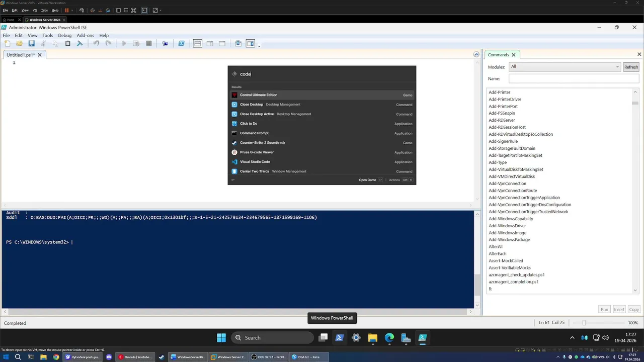Click the Undo toolbar icon
Screen dimensions: 644x362
(96, 44)
